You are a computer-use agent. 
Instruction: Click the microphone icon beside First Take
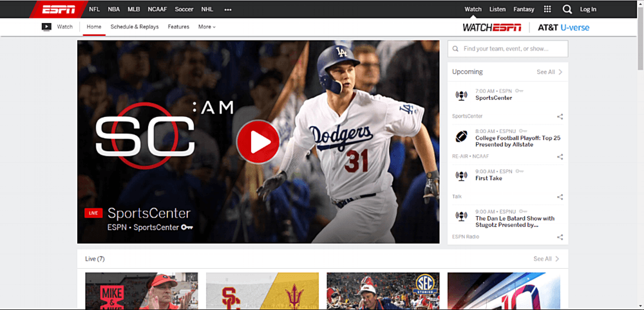pyautogui.click(x=461, y=176)
